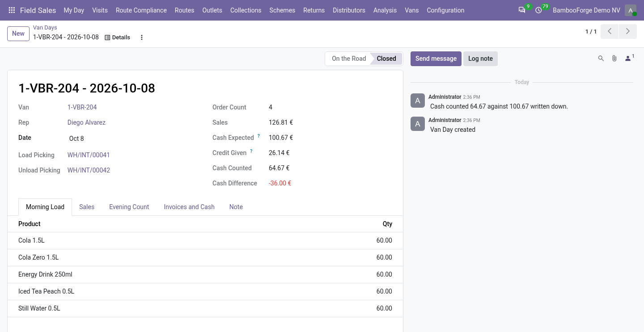Viewport: 644px width, 332px height.
Task: Click the Send message button
Action: 436,59
